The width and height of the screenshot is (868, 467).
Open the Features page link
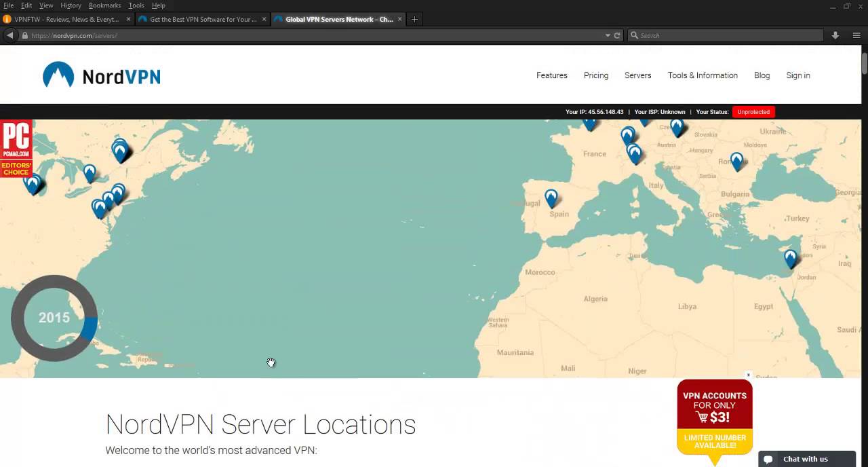pyautogui.click(x=552, y=75)
